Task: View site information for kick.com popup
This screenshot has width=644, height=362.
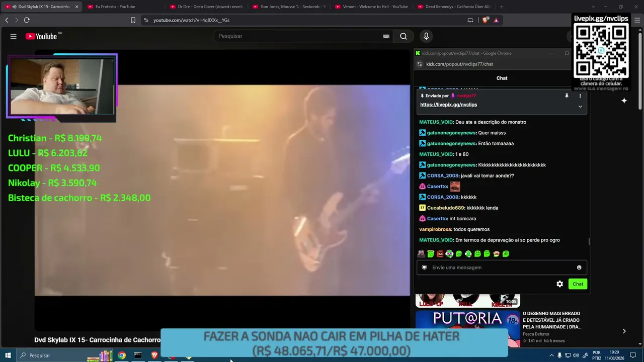Action: click(x=420, y=64)
